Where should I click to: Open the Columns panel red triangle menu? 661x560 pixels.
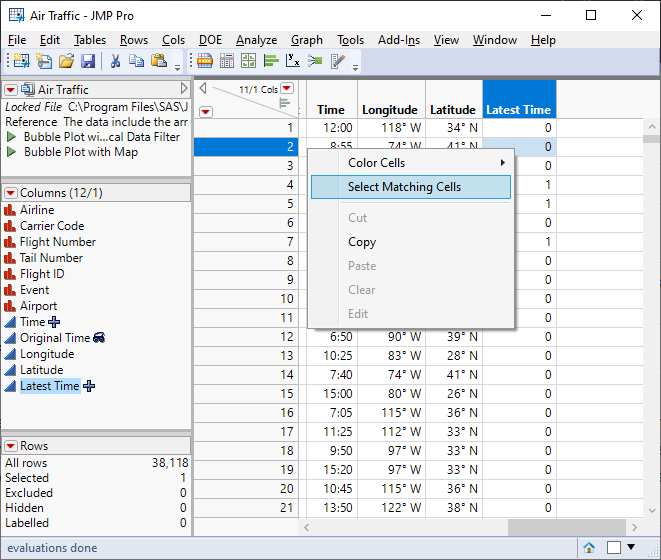11,193
